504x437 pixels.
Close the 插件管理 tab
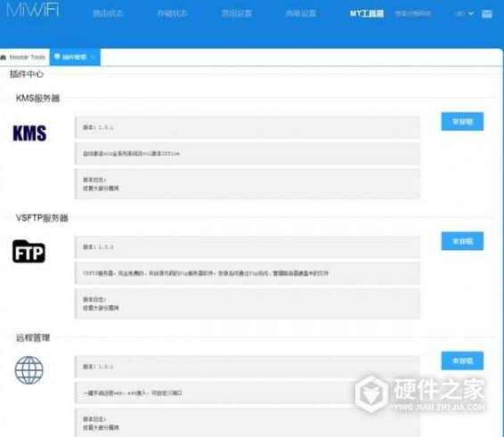tap(93, 57)
